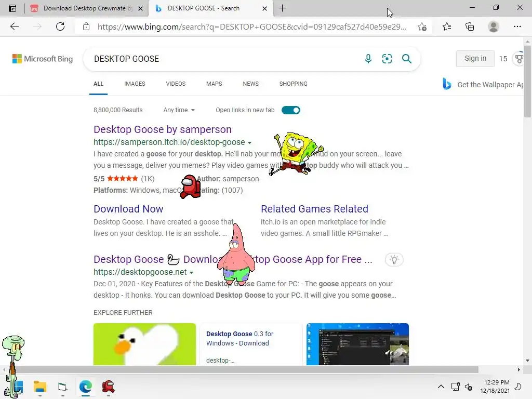Click the scroll down arrow
This screenshot has width=532, height=399.
click(x=527, y=361)
